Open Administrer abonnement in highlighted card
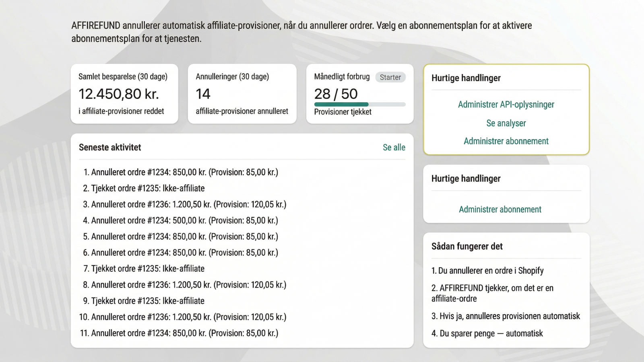The image size is (644, 362). (x=506, y=141)
